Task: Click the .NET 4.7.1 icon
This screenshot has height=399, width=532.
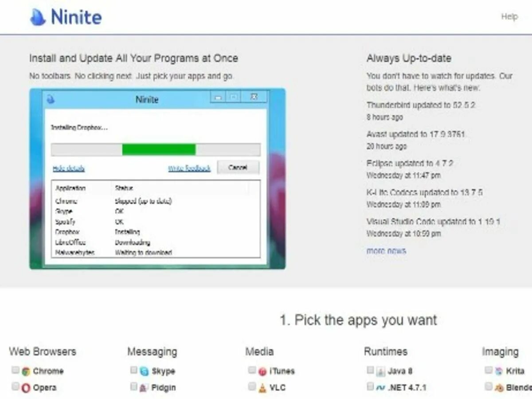Action: 380,388
